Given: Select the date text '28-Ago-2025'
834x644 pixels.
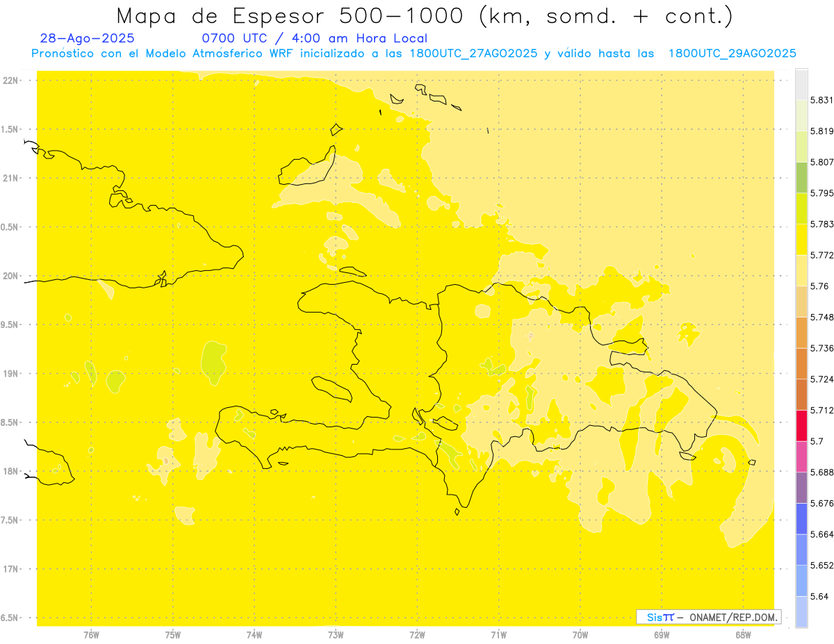Looking at the screenshot, I should (88, 39).
